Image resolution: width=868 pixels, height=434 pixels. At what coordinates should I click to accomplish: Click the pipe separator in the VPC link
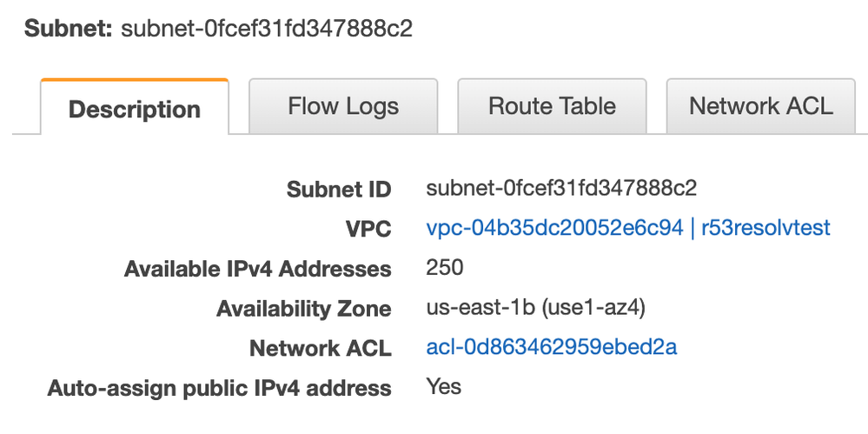click(692, 228)
